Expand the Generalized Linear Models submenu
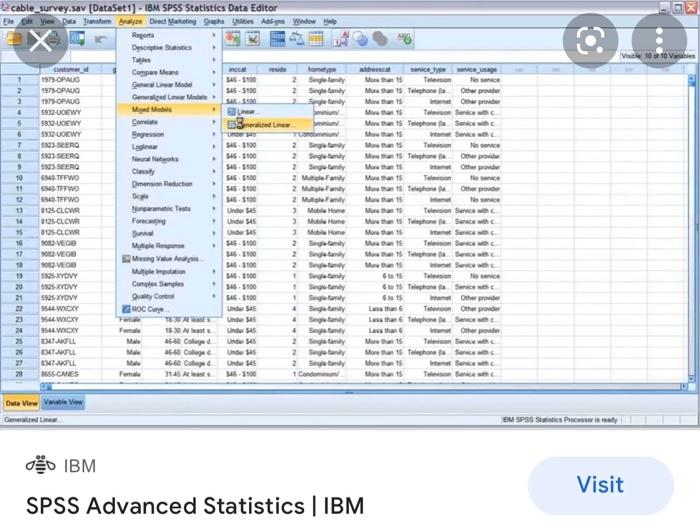700x526 pixels. 169,97
